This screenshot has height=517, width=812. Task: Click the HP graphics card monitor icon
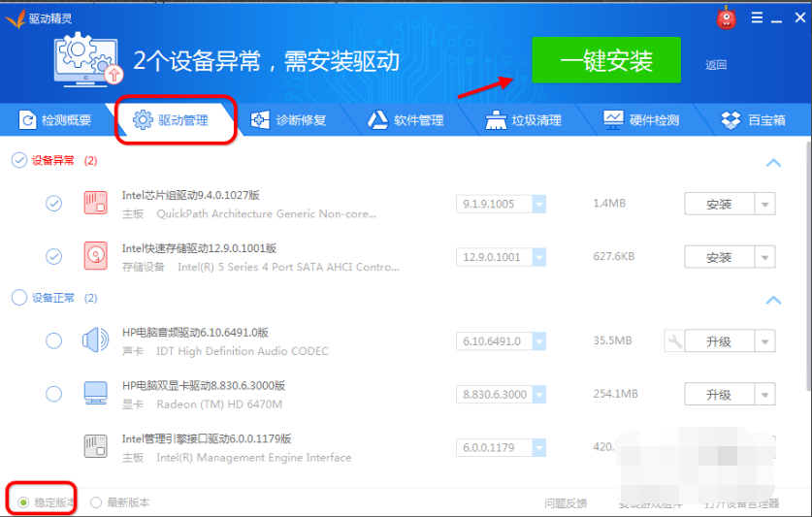95,394
